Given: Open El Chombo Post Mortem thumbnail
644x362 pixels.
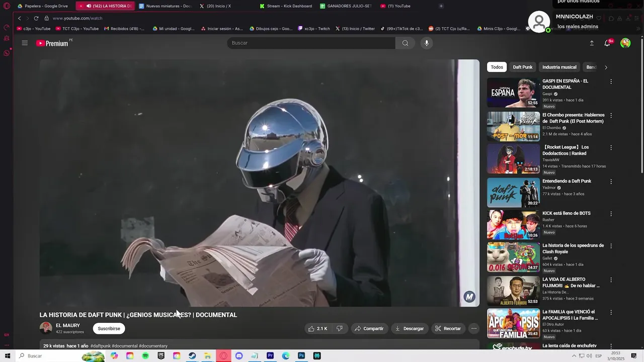Looking at the screenshot, I should (513, 126).
